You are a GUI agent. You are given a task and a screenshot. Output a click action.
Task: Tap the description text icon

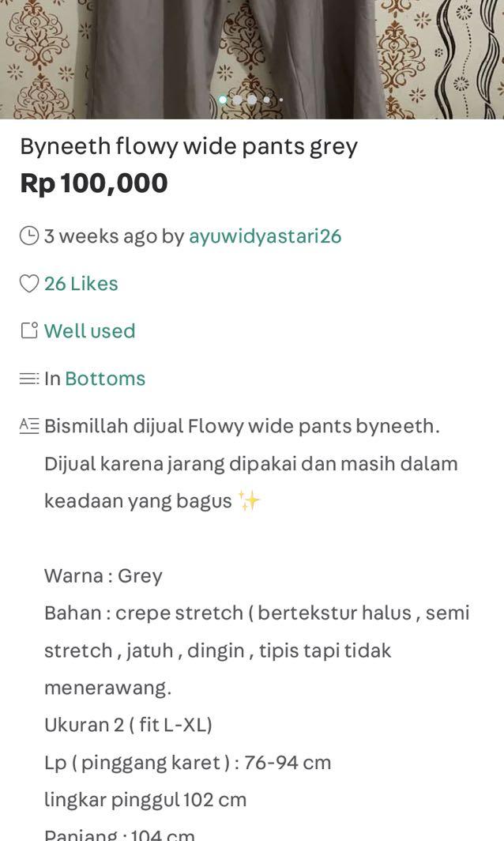[x=29, y=426]
